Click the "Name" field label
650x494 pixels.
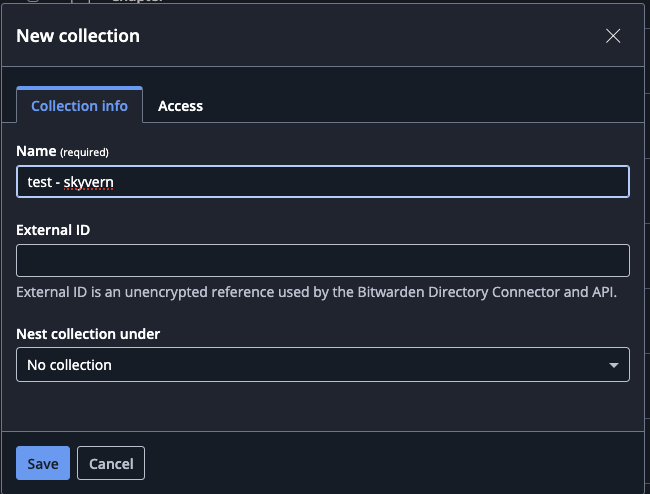(35, 151)
